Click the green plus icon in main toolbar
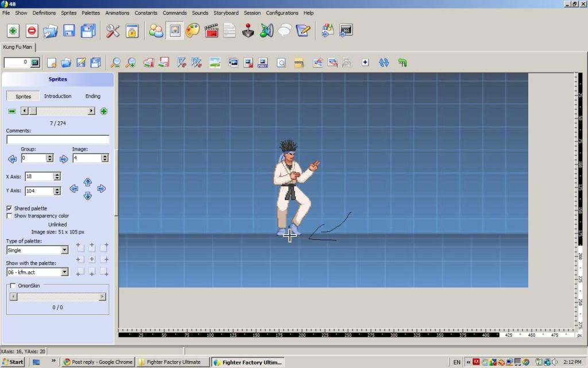 pos(13,31)
